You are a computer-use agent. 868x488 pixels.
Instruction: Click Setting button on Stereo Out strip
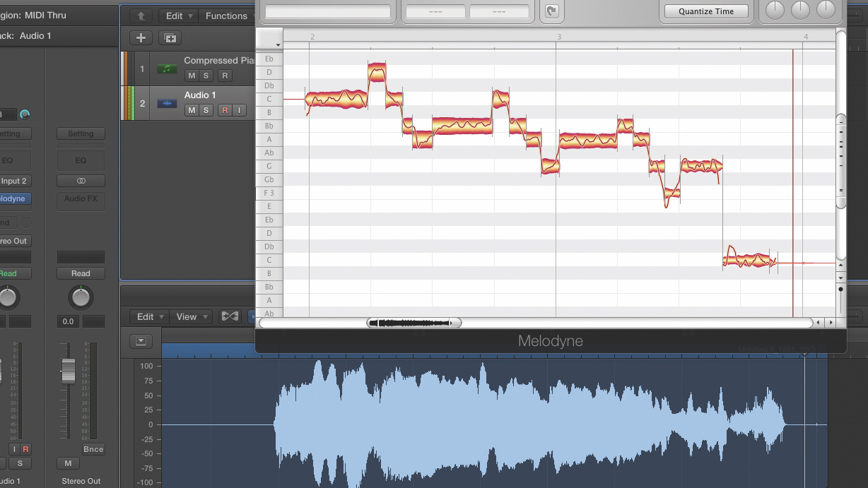[x=81, y=133]
